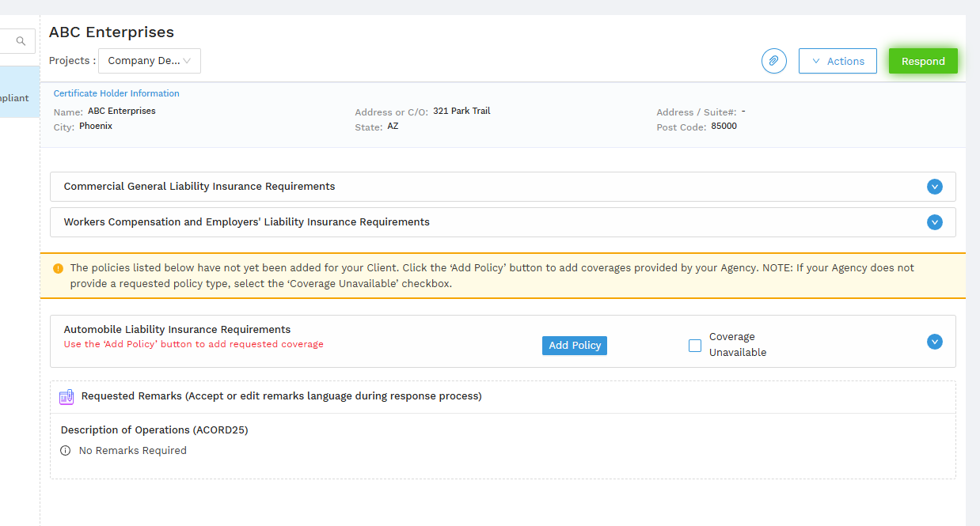The width and height of the screenshot is (980, 526).
Task: Click the Requested Remarks document icon
Action: pos(66,396)
